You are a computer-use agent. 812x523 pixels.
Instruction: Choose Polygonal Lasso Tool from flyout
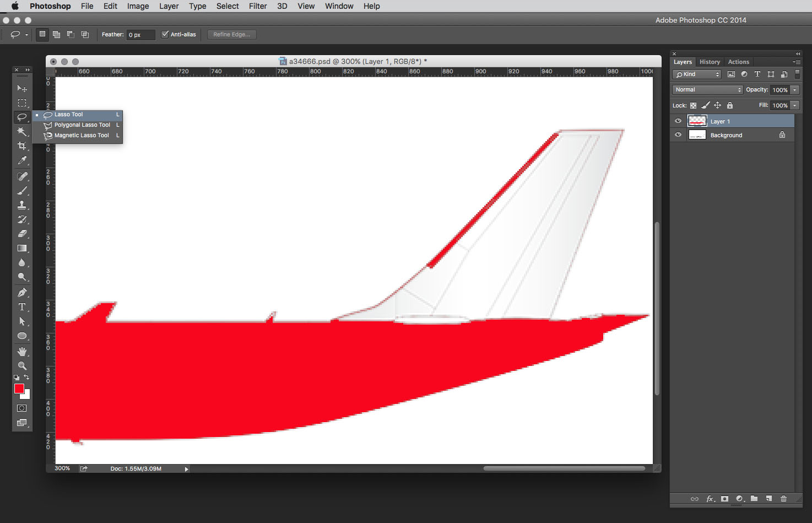82,125
